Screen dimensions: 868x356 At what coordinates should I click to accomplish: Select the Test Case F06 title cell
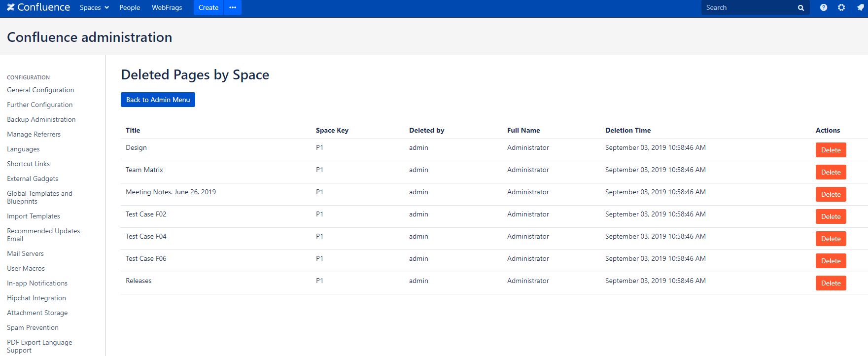pos(146,258)
